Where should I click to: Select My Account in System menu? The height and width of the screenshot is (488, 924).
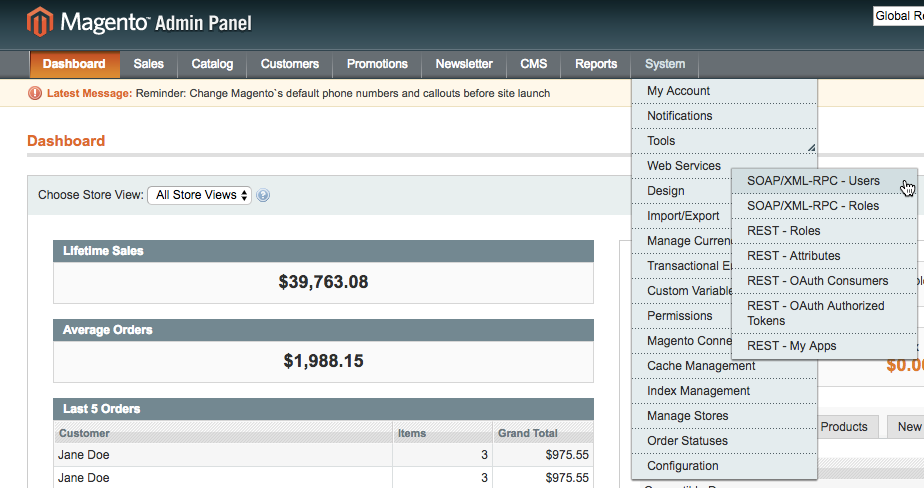click(724, 91)
